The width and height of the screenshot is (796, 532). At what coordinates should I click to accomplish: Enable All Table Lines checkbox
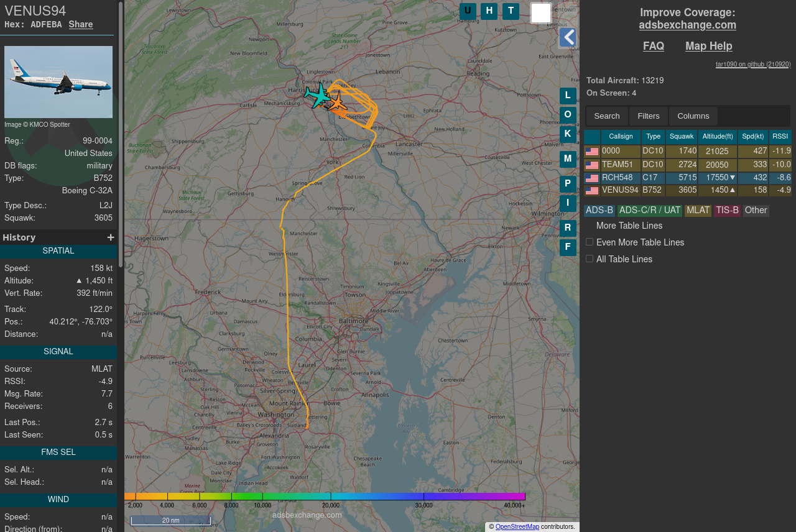[590, 259]
